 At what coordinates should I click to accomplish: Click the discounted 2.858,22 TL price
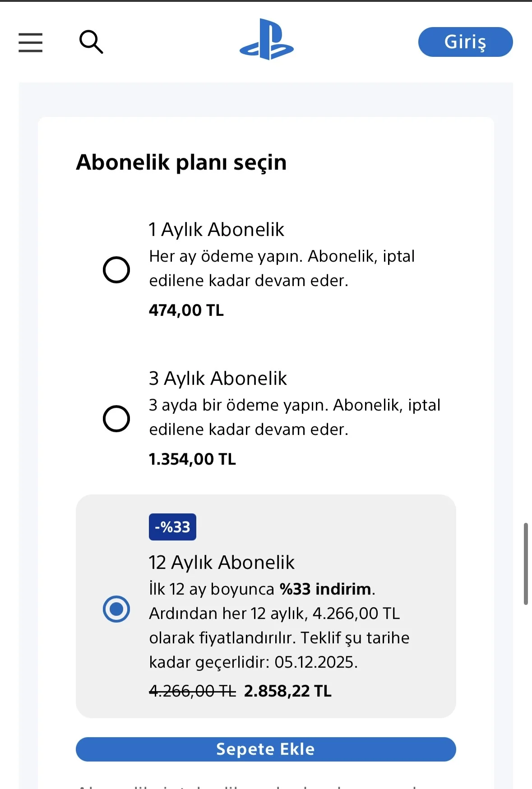pos(288,691)
